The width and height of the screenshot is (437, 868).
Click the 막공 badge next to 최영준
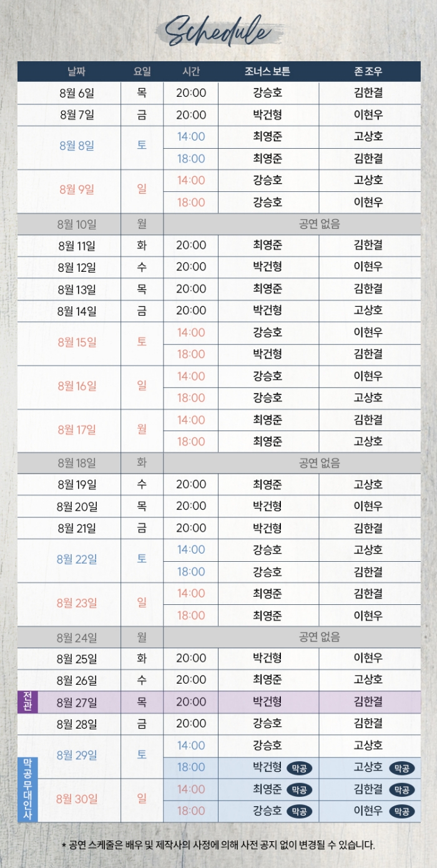pyautogui.click(x=300, y=790)
